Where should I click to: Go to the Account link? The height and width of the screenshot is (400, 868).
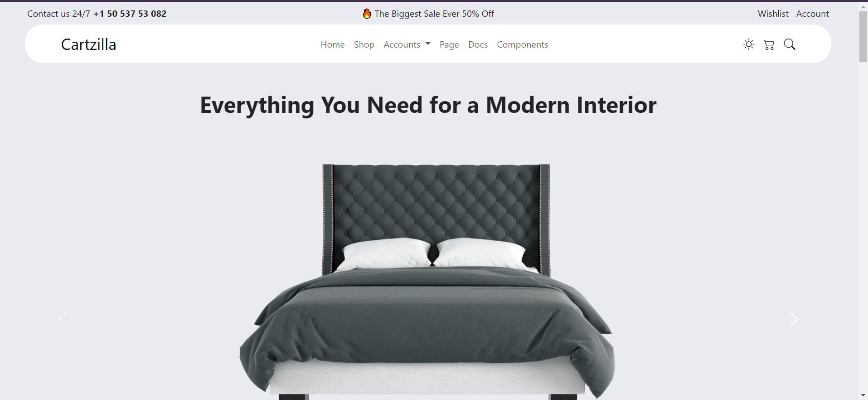click(813, 14)
